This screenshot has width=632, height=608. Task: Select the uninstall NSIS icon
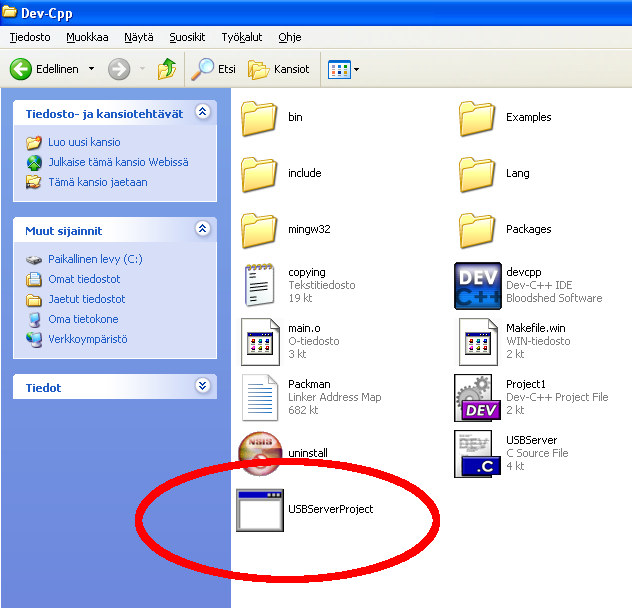[260, 454]
